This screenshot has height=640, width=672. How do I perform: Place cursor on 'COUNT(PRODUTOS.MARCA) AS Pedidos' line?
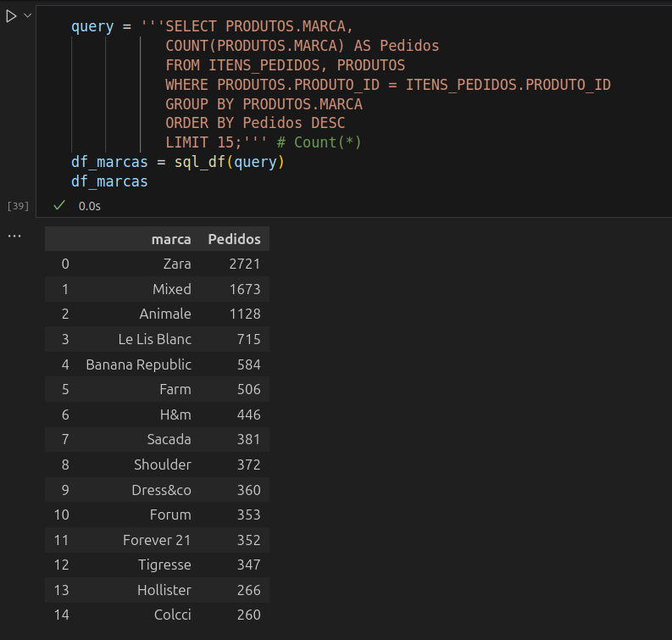point(303,46)
